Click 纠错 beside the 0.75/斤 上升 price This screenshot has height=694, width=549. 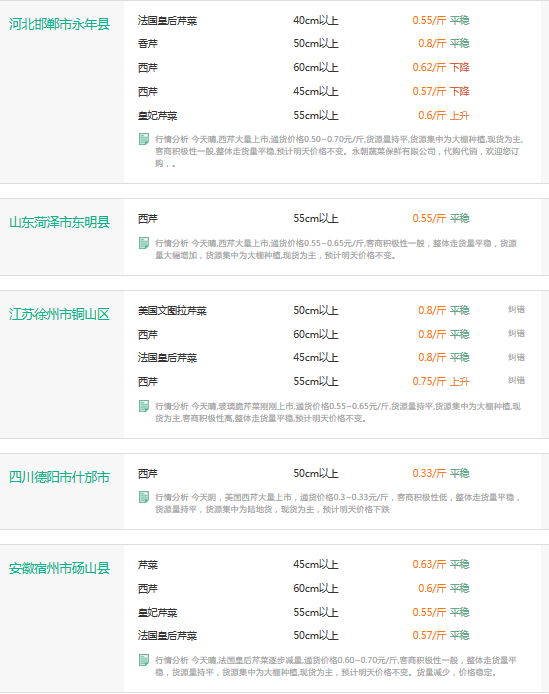click(516, 380)
